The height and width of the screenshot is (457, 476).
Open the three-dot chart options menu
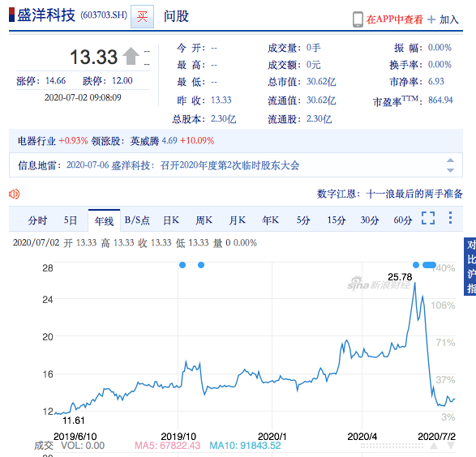451,218
